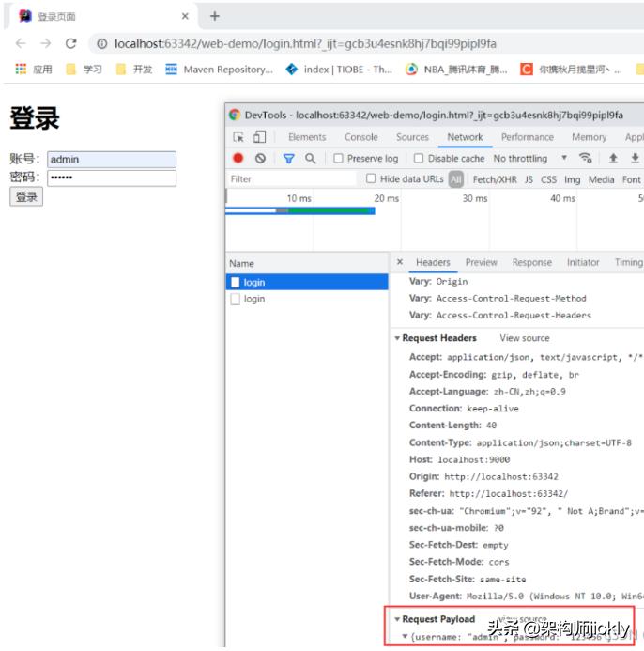Viewport: 644px width, 651px height.
Task: Select the second login request row
Action: point(307,299)
